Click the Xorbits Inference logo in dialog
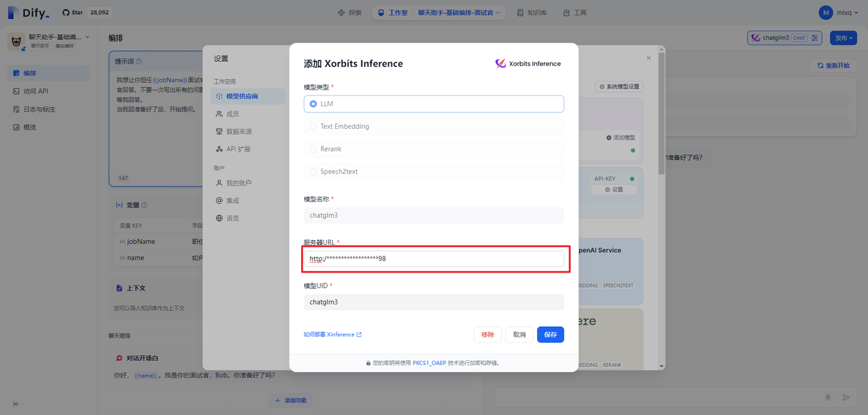Image resolution: width=868 pixels, height=415 pixels. (528, 64)
